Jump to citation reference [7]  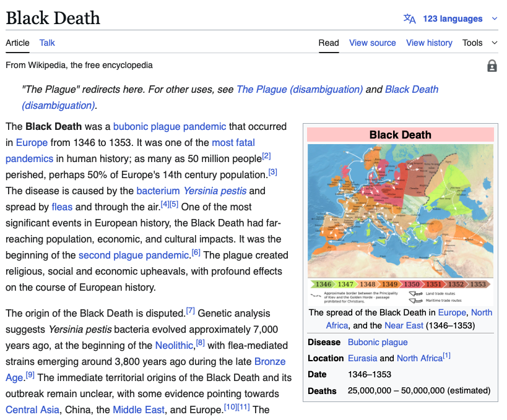(x=191, y=311)
